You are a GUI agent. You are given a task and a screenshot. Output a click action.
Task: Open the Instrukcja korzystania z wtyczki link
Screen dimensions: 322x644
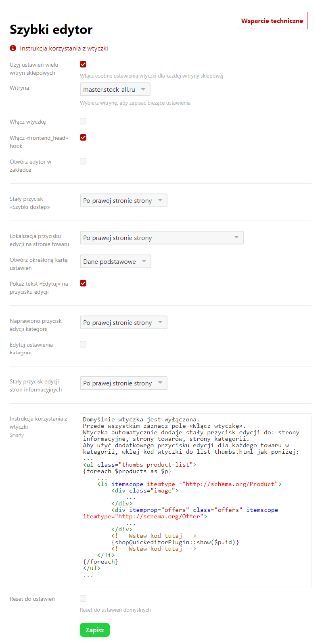tap(64, 48)
